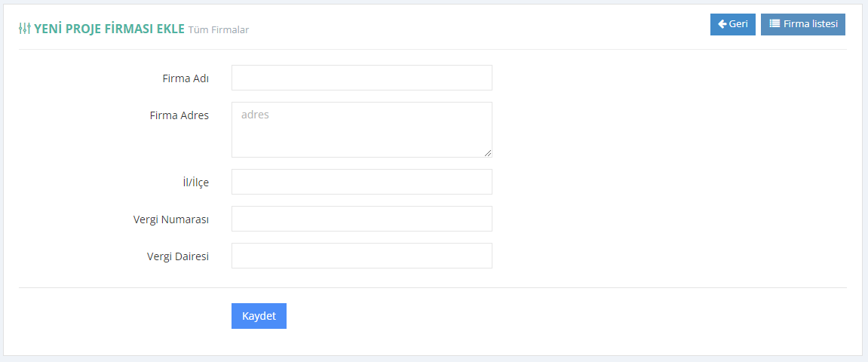Image resolution: width=868 pixels, height=362 pixels.
Task: Click the Firma Adı label
Action: pyautogui.click(x=186, y=78)
